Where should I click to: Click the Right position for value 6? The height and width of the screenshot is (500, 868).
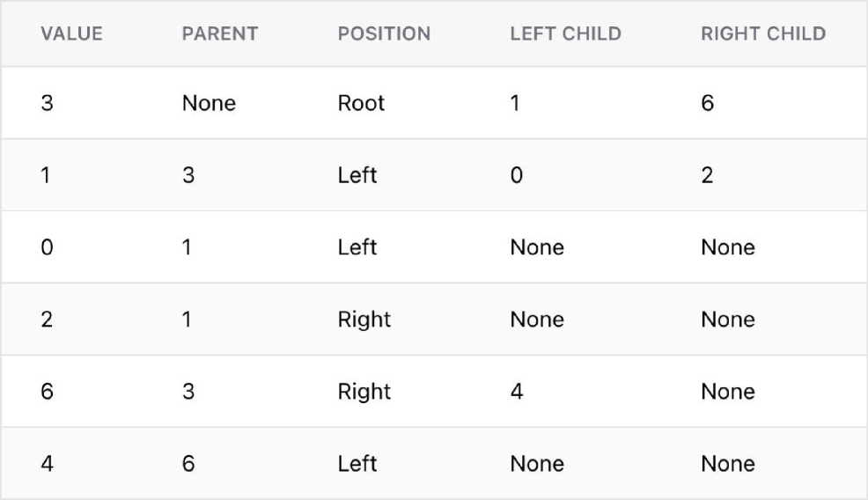point(364,392)
